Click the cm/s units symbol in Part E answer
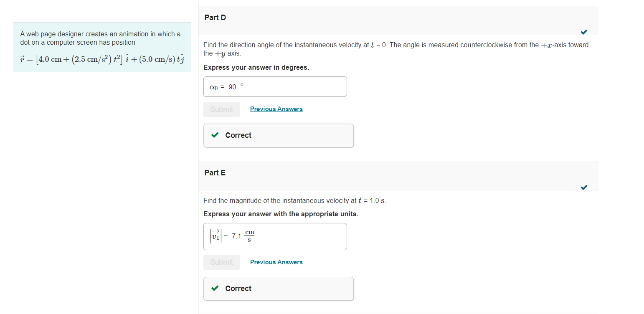Image resolution: width=644 pixels, height=314 pixels. pos(249,236)
